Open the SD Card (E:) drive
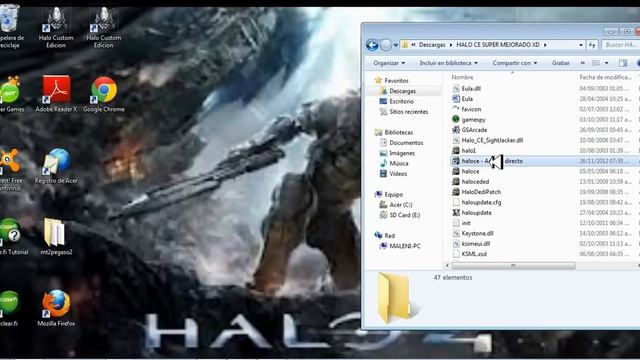The image size is (640, 360). [404, 215]
